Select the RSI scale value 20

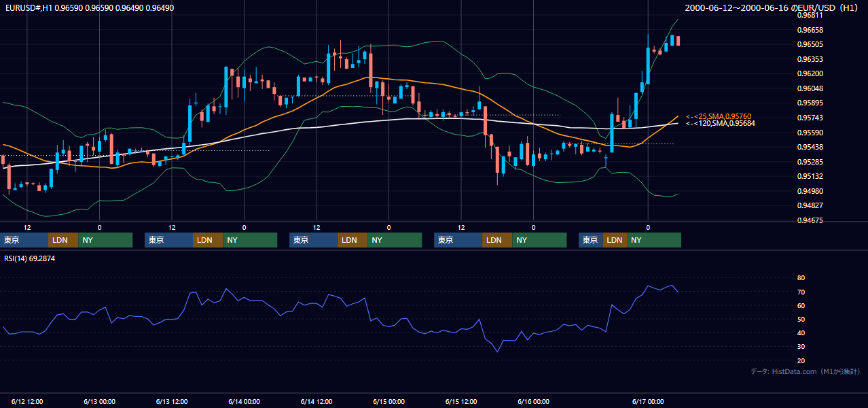tap(801, 360)
